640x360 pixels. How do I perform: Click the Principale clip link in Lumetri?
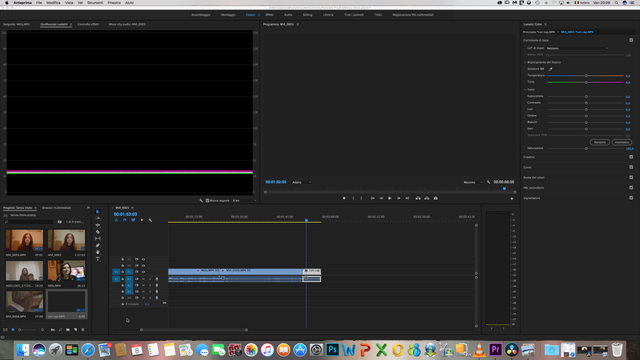[x=539, y=32]
